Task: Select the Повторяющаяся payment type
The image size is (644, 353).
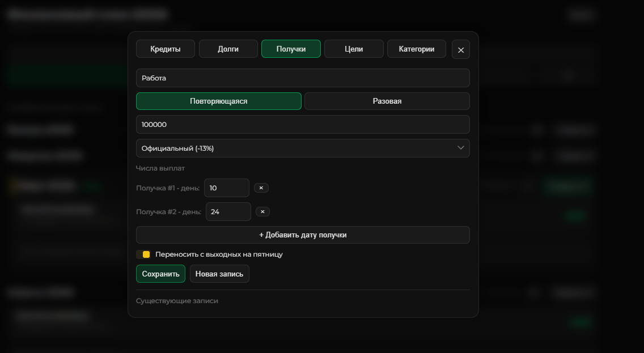Action: click(x=218, y=101)
